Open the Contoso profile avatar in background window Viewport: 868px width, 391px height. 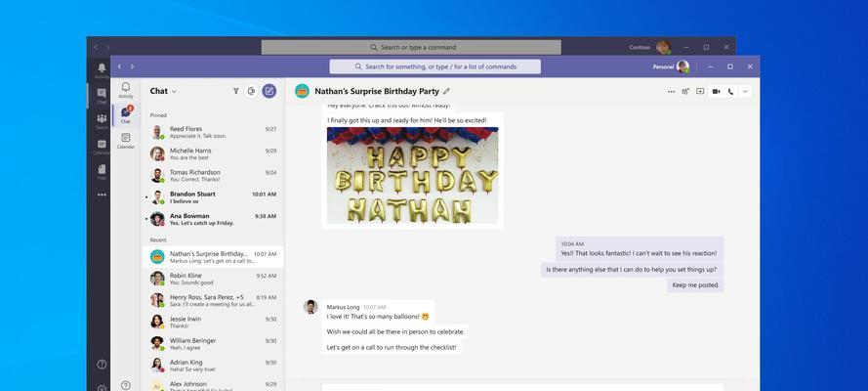(663, 48)
